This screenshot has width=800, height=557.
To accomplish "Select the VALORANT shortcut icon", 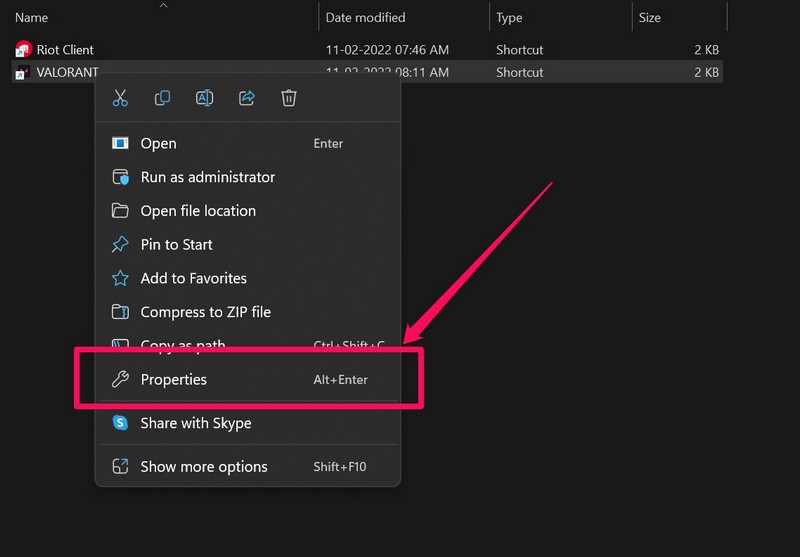I will pyautogui.click(x=23, y=73).
